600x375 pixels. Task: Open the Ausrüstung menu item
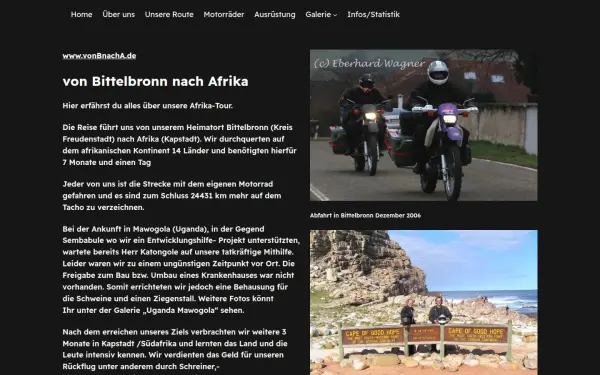pos(275,15)
